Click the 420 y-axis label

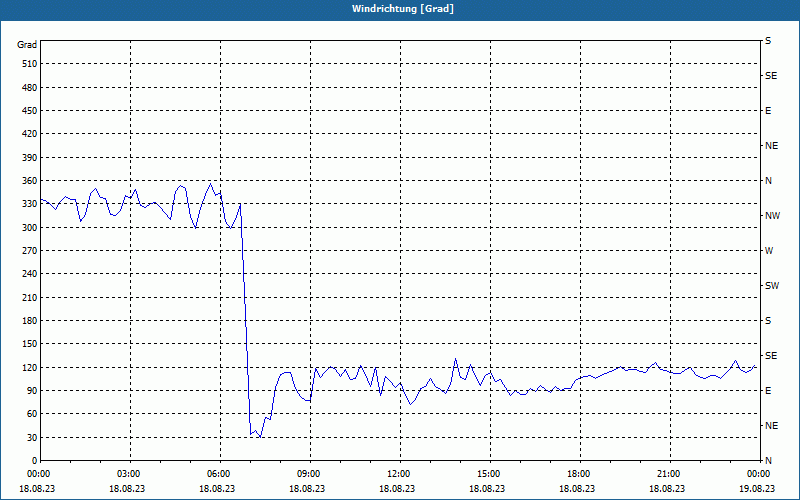[x=29, y=134]
